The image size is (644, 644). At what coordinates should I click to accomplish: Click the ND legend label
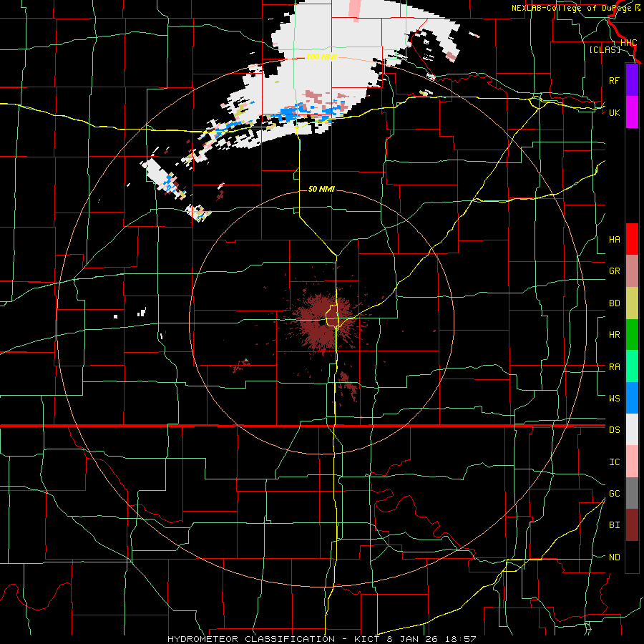614,557
